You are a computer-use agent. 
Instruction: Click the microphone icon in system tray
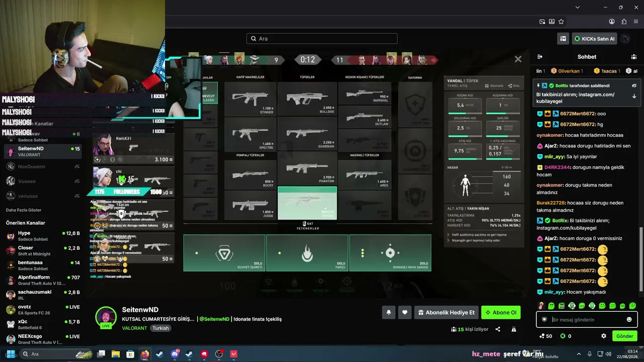(589, 354)
